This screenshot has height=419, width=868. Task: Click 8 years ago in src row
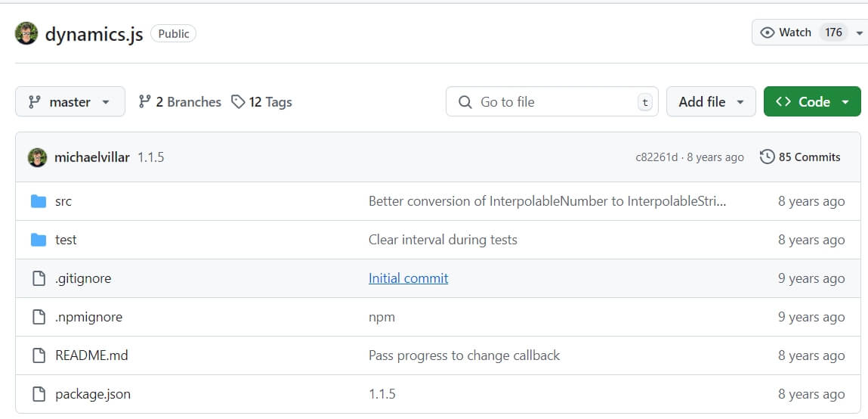pyautogui.click(x=811, y=201)
